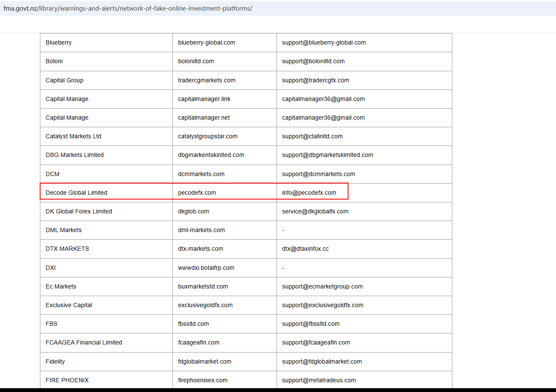The image size is (556, 392).
Task: Click the FCAAGEA Financial Limited name
Action: point(84,342)
